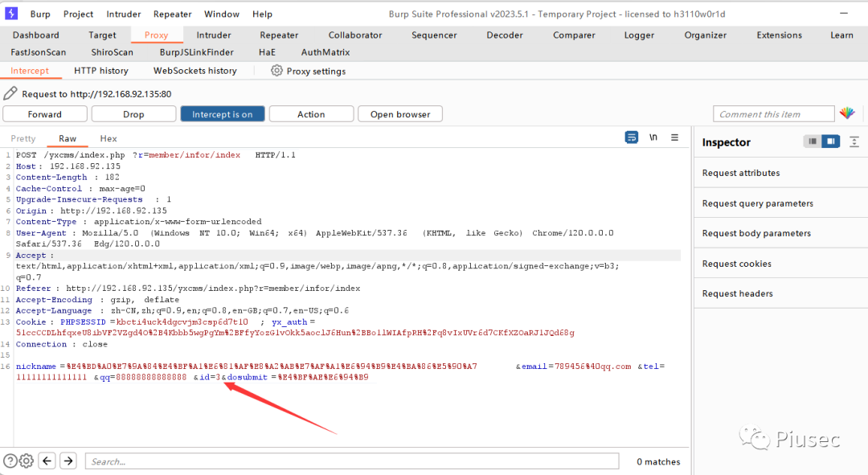Open the Intruder menu in menu bar

[x=124, y=14]
